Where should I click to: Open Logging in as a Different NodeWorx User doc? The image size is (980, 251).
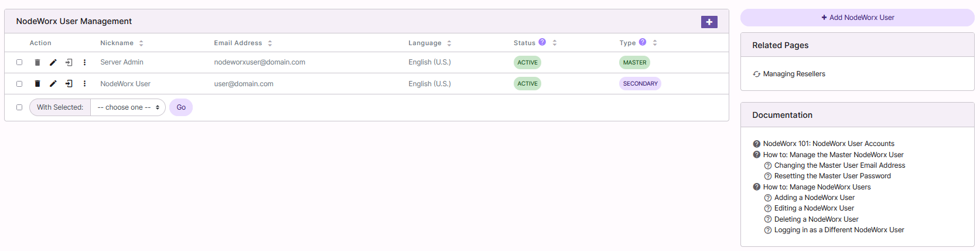click(x=839, y=230)
